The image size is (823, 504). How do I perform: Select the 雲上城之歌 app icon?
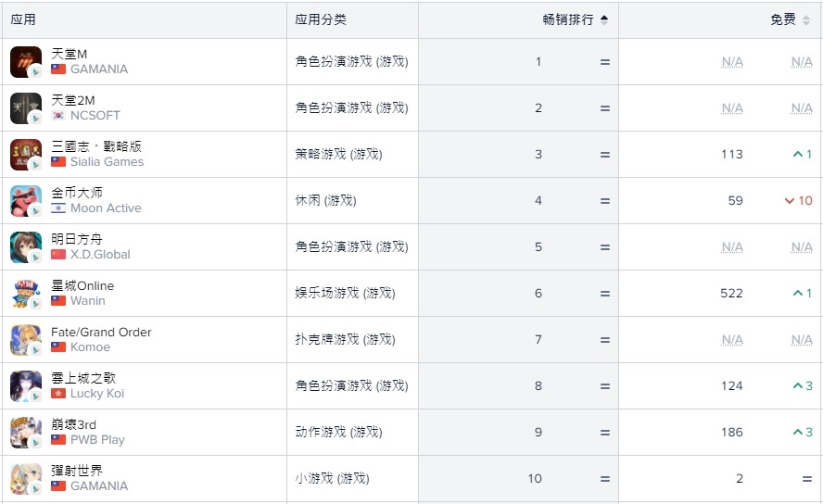click(x=26, y=386)
